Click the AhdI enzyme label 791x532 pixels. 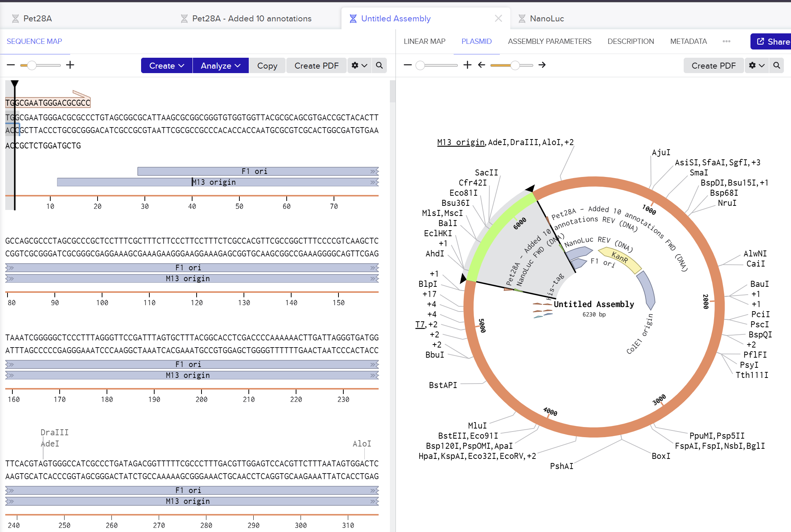[x=435, y=254]
